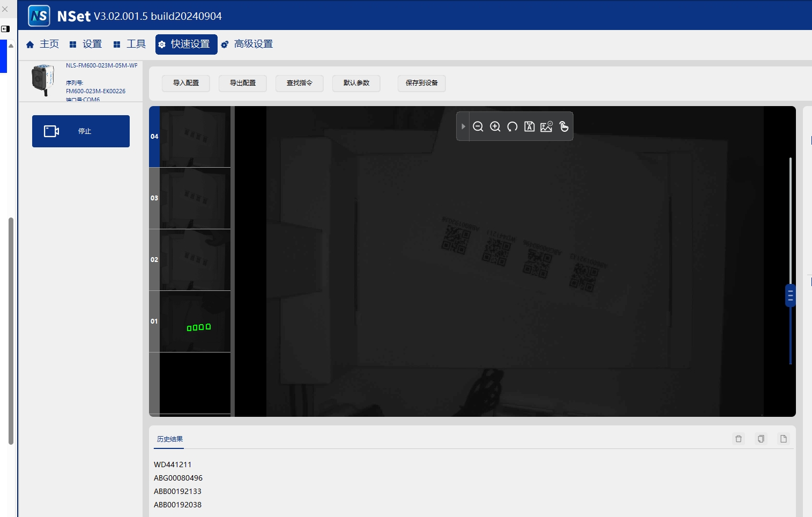
Task: Click the 默认参数 default parameters button
Action: (x=356, y=83)
